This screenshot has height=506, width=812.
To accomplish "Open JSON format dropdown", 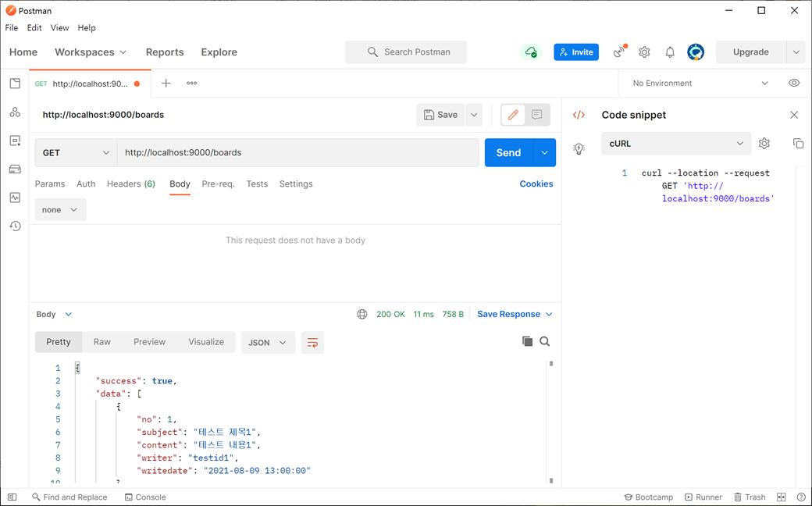I will click(x=268, y=342).
